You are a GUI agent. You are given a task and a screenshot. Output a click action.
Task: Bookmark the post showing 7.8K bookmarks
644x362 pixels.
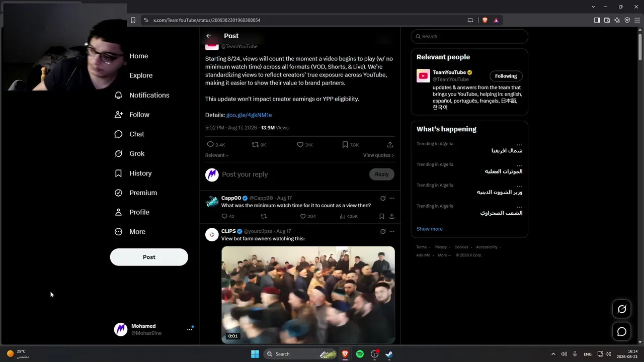(345, 145)
